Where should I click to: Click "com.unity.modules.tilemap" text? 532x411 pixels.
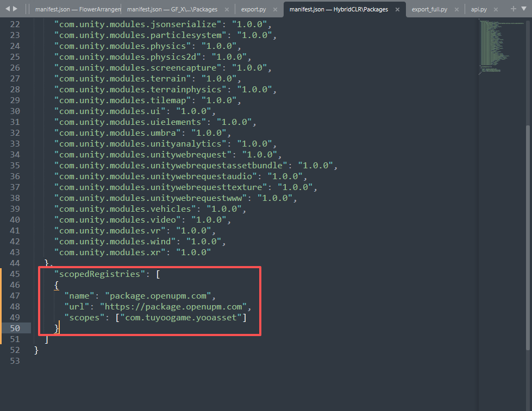[122, 100]
